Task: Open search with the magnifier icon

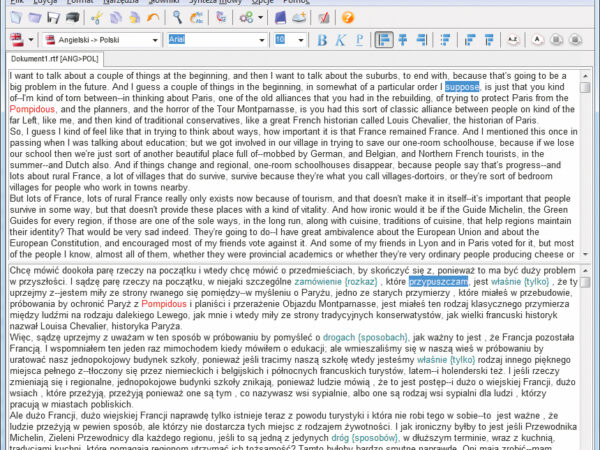Action: tap(177, 17)
